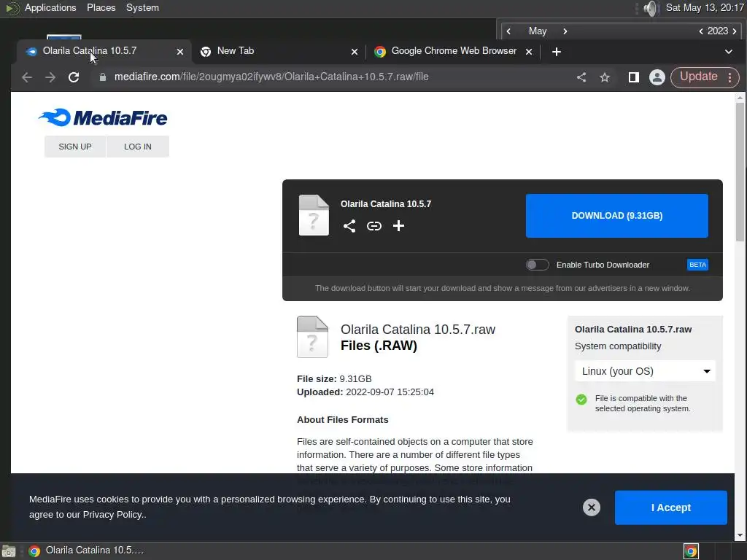Click the BETA badge

pos(697,265)
